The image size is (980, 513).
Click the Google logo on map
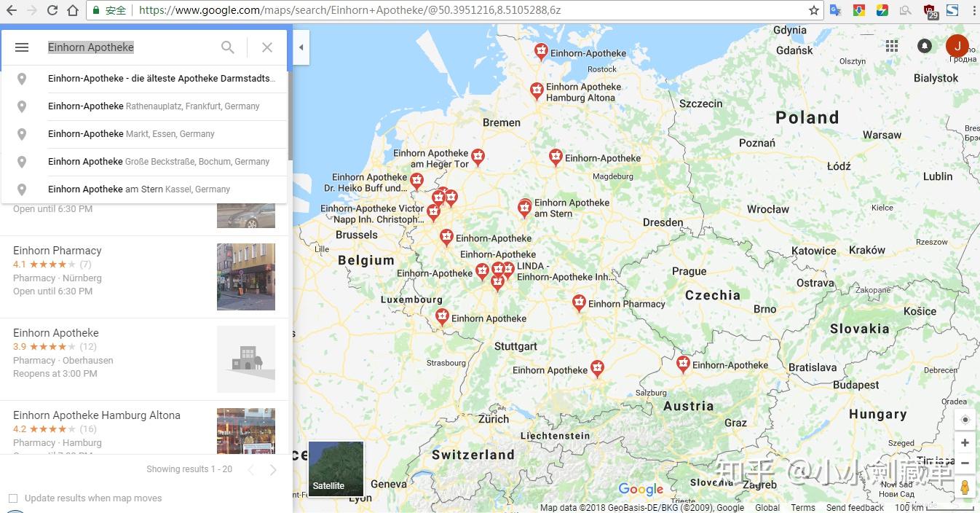tap(641, 490)
